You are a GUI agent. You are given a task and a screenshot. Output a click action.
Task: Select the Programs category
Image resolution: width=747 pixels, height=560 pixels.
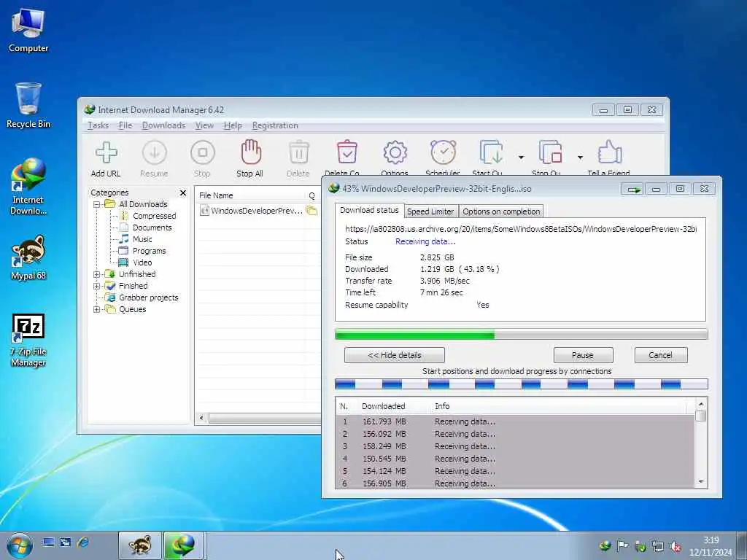[149, 251]
